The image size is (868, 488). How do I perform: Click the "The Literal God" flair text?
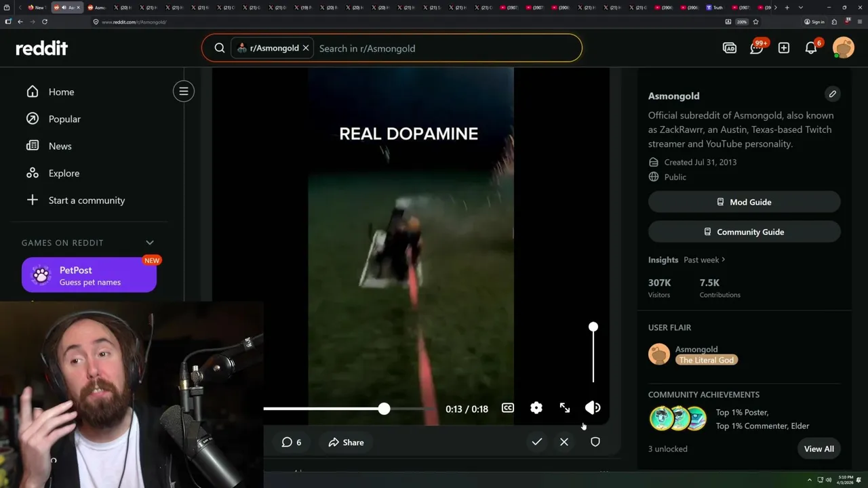click(x=707, y=360)
